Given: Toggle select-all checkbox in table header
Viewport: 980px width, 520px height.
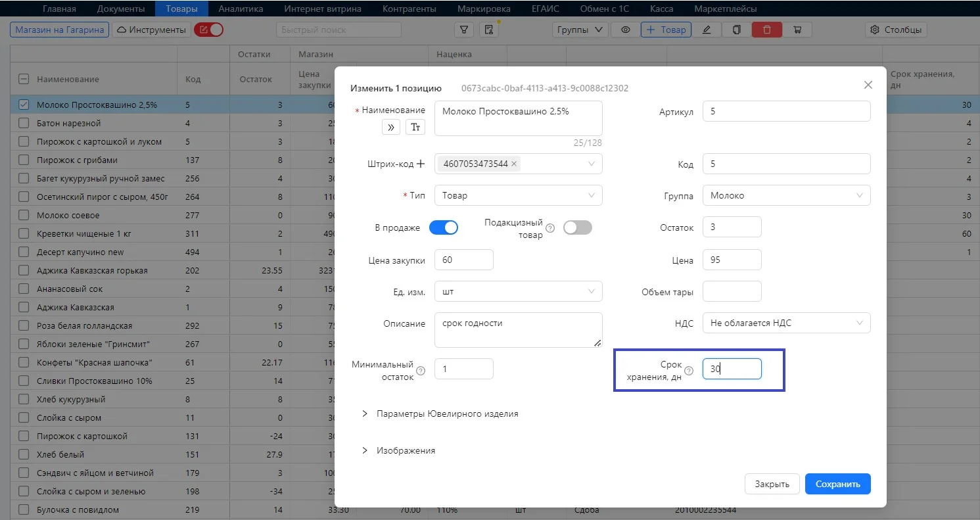Looking at the screenshot, I should tap(24, 79).
